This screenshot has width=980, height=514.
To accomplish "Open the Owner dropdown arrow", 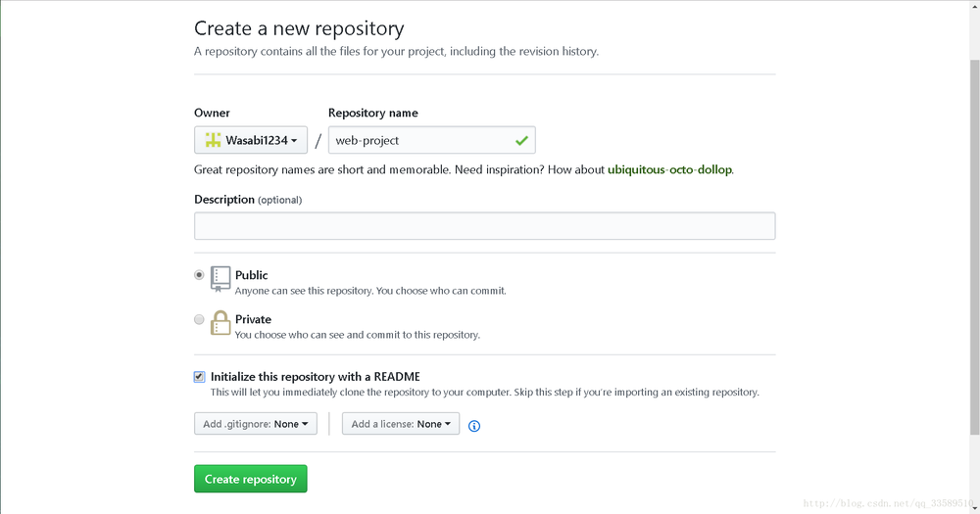I will point(295,141).
